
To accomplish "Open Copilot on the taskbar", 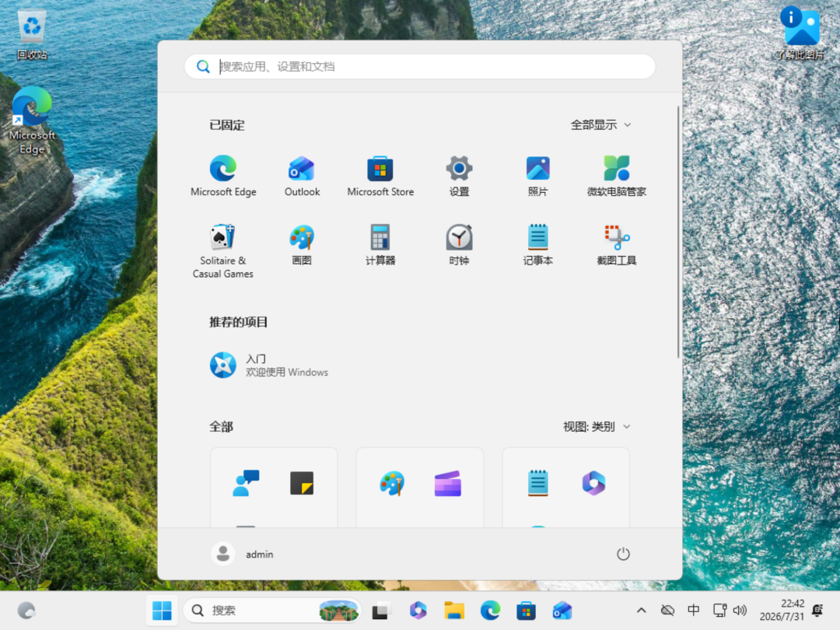I will 418,611.
